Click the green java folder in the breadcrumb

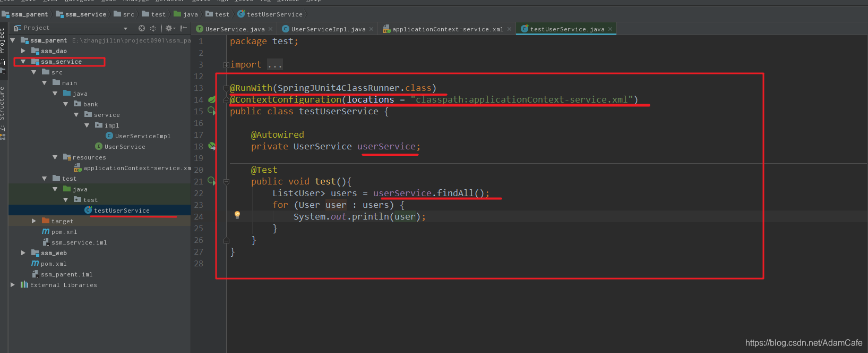point(186,14)
